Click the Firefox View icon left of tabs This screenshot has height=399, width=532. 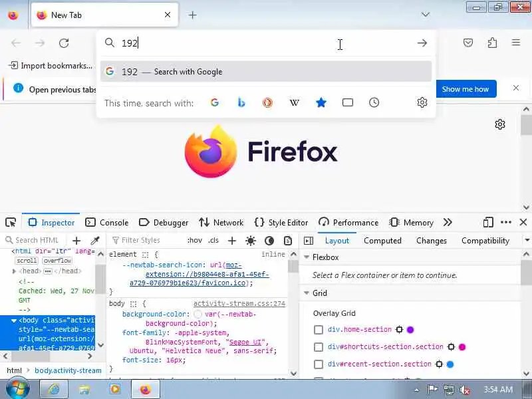click(13, 15)
